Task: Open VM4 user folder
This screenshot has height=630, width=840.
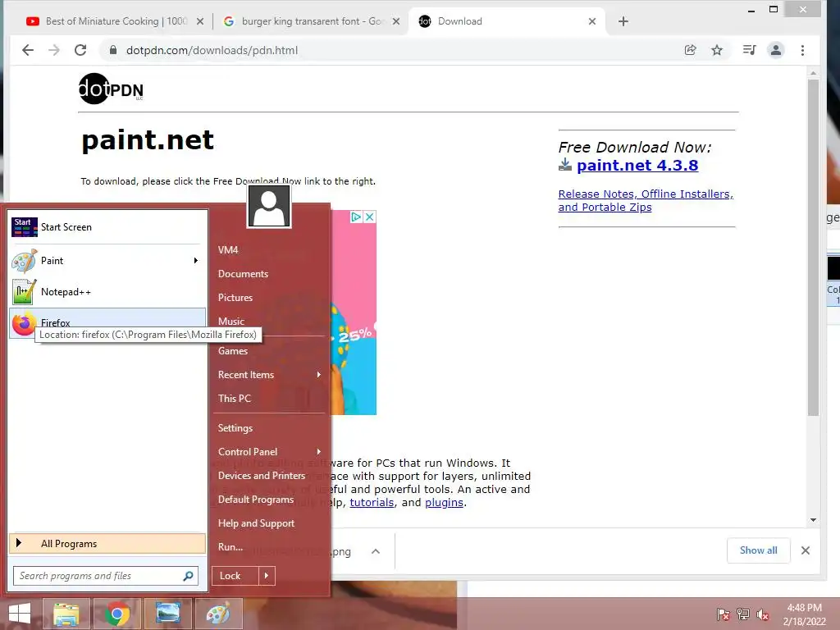Action: tap(228, 250)
